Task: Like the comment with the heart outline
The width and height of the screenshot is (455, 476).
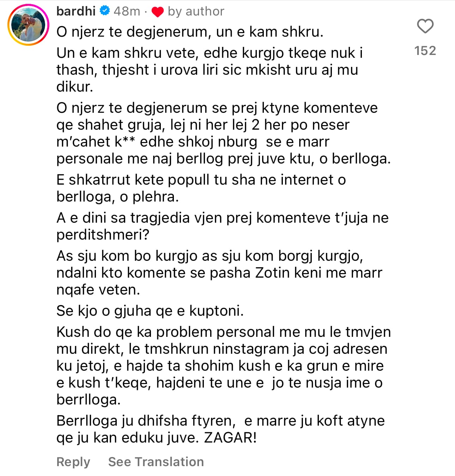Action: point(425,26)
